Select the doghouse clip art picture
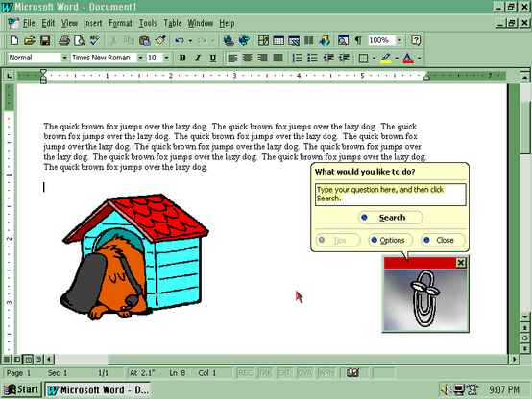 coord(134,257)
